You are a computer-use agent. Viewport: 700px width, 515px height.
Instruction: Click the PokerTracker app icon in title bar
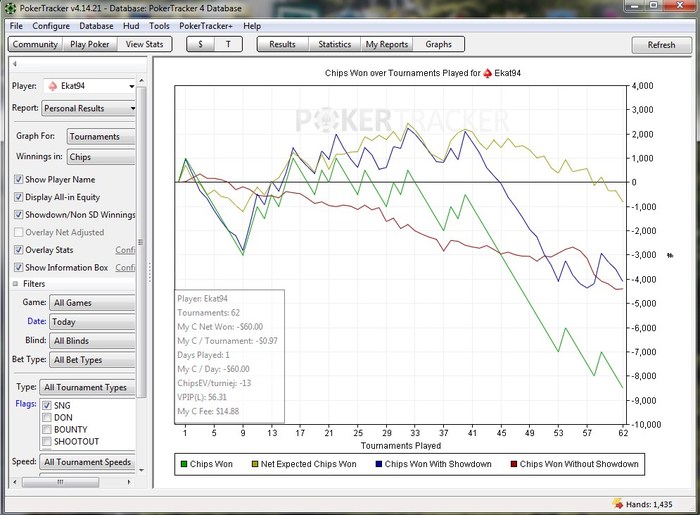tap(11, 8)
